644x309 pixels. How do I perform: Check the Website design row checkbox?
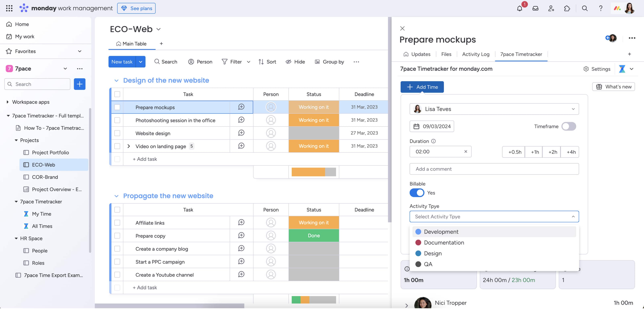coord(117,133)
